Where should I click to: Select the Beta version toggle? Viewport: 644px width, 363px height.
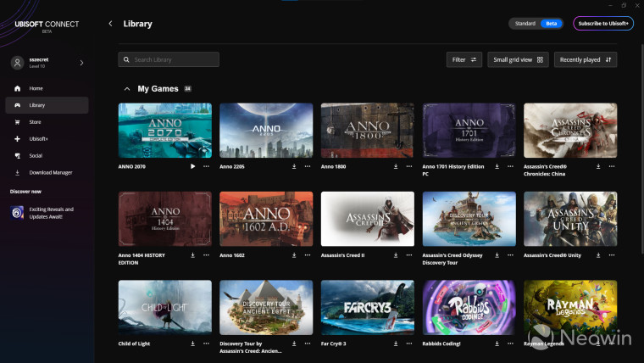click(551, 24)
